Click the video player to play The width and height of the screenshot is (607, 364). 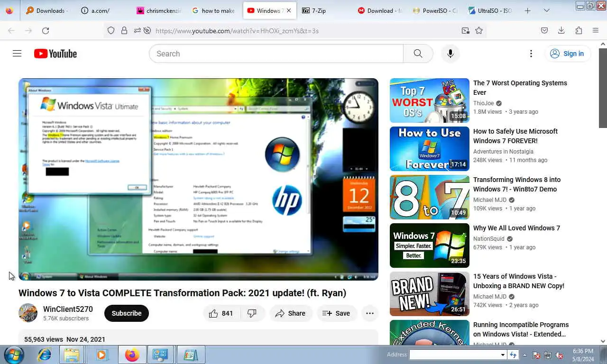pos(198,179)
